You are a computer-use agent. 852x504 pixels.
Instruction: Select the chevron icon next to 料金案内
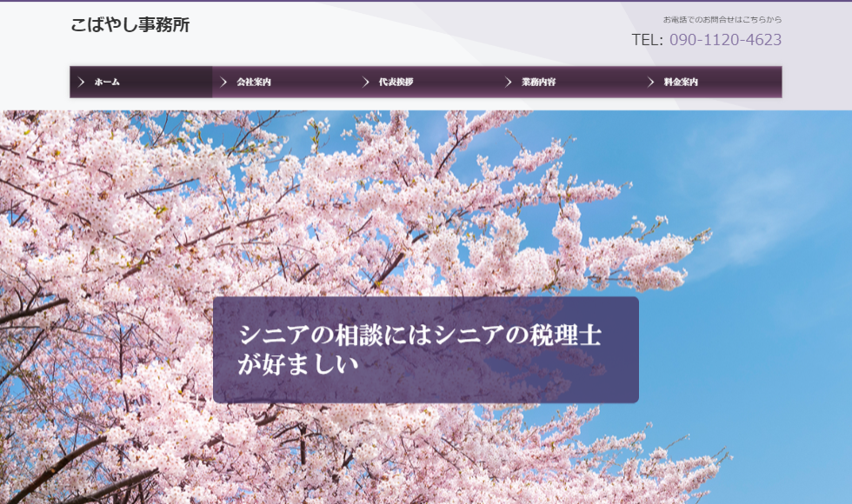650,83
